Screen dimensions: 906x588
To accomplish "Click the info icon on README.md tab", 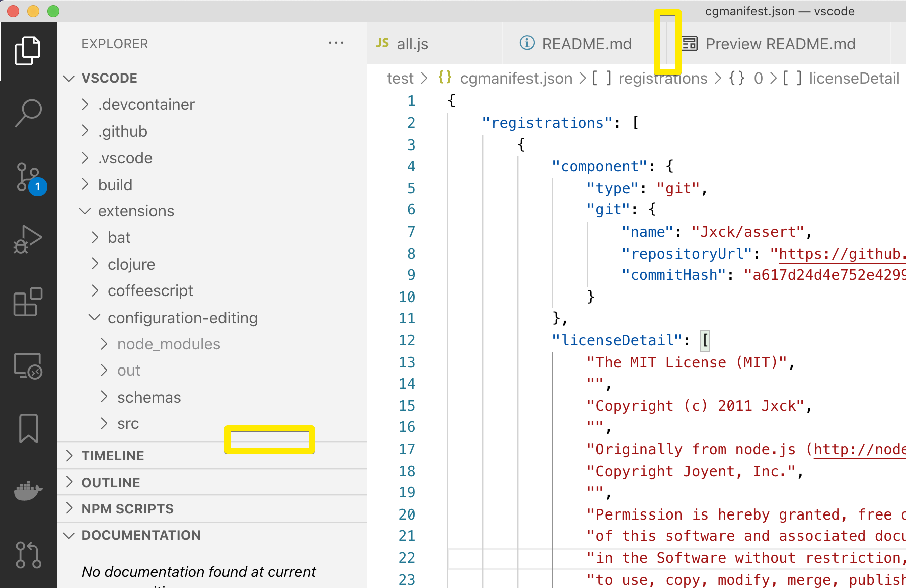I will [526, 43].
